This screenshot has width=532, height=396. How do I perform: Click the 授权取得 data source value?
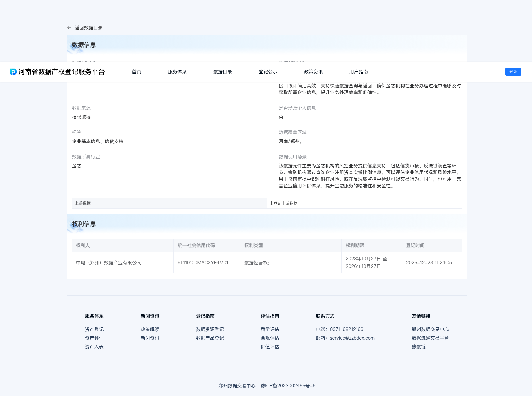click(x=81, y=117)
